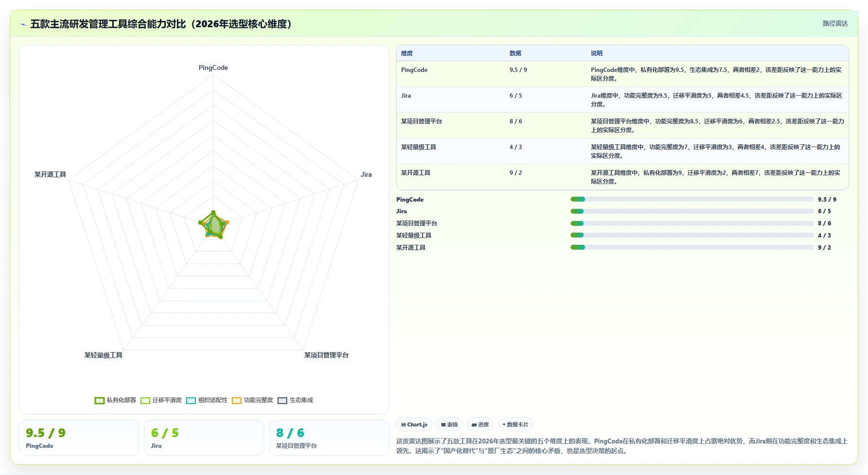Select the 数据 column header
Viewport: 868px width, 475px height.
click(x=515, y=53)
